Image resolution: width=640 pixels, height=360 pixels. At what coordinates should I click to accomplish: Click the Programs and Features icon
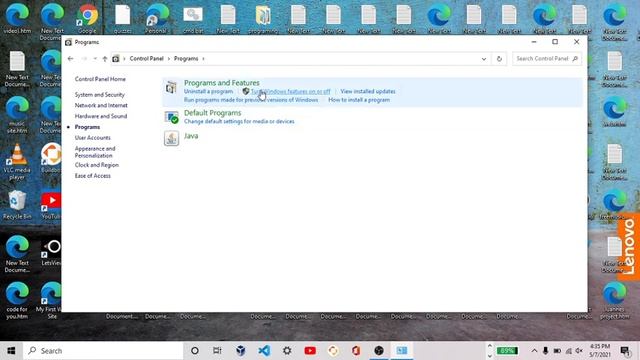coord(171,88)
